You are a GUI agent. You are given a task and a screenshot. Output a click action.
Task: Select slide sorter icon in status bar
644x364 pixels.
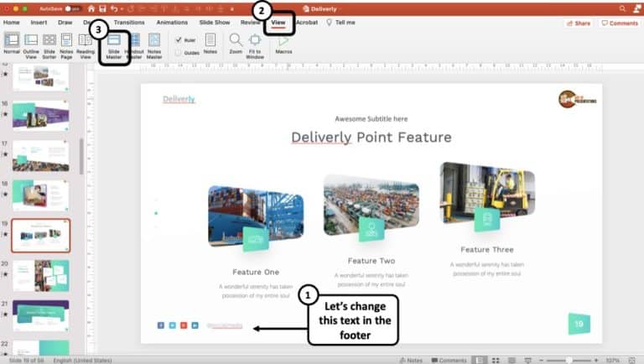496,360
